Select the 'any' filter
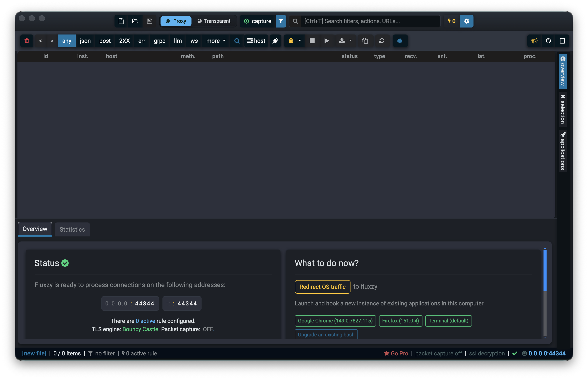 67,41
